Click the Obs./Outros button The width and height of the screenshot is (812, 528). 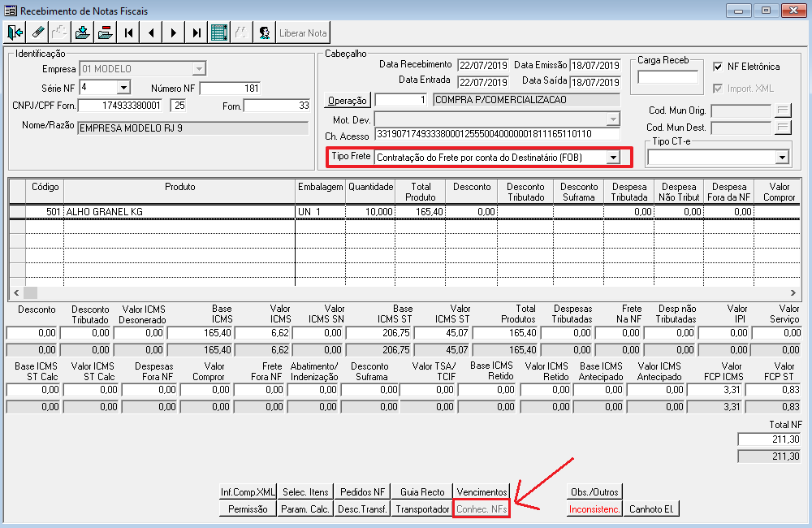tap(594, 491)
